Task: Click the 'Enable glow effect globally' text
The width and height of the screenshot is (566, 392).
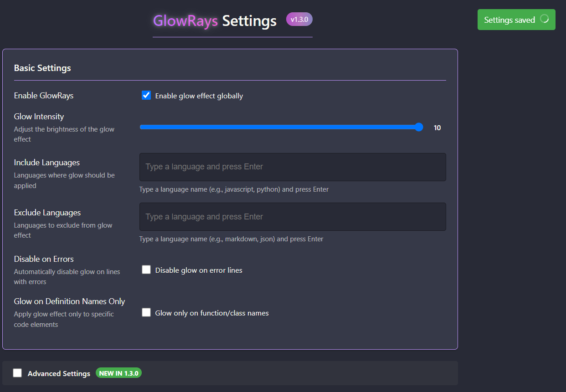Action: [199, 96]
